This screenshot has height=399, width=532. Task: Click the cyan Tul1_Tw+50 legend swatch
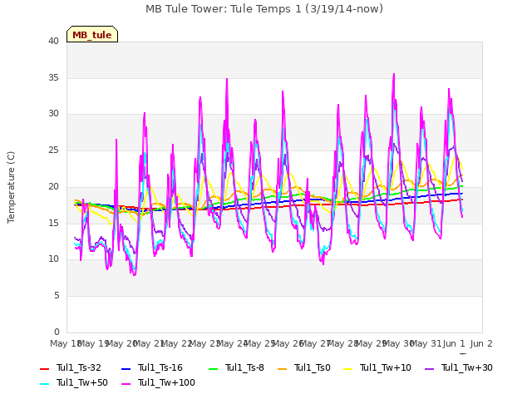click(45, 383)
